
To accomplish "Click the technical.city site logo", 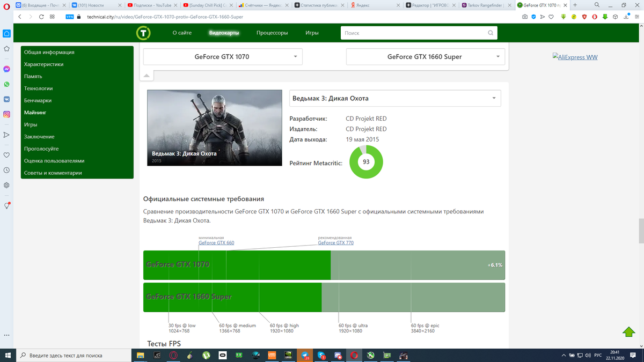I will [143, 33].
